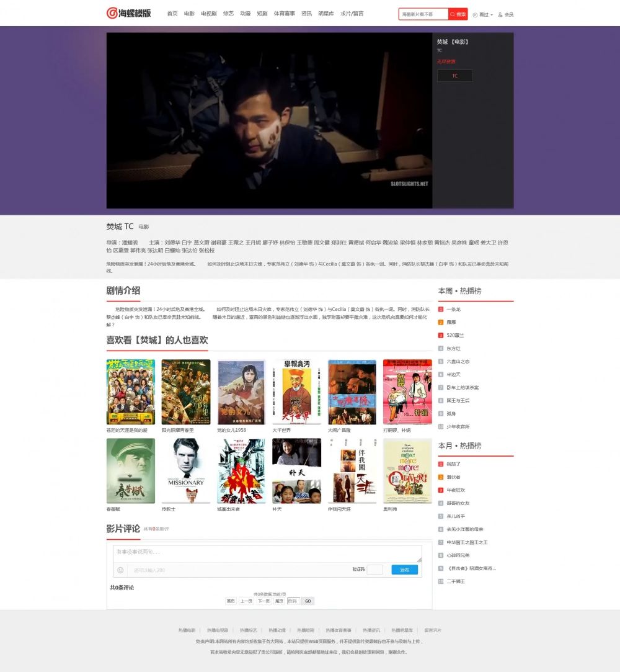Go to 下一页 next comments page
This screenshot has width=620, height=672.
(263, 601)
